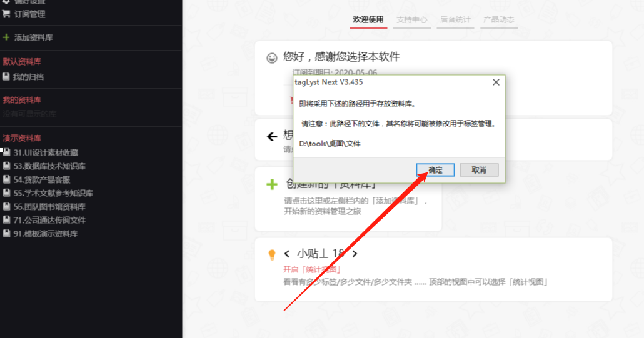Click the 我的资料库 section header
This screenshot has height=338, width=644.
coord(22,100)
